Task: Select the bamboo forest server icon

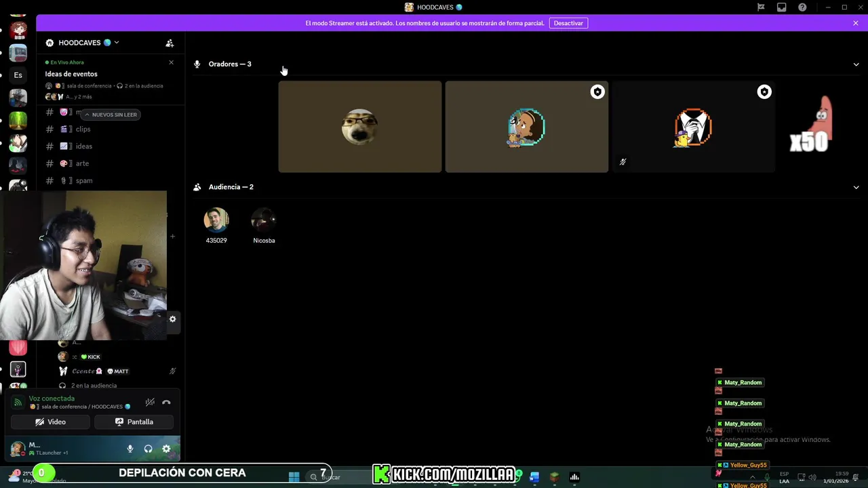Action: [18, 120]
